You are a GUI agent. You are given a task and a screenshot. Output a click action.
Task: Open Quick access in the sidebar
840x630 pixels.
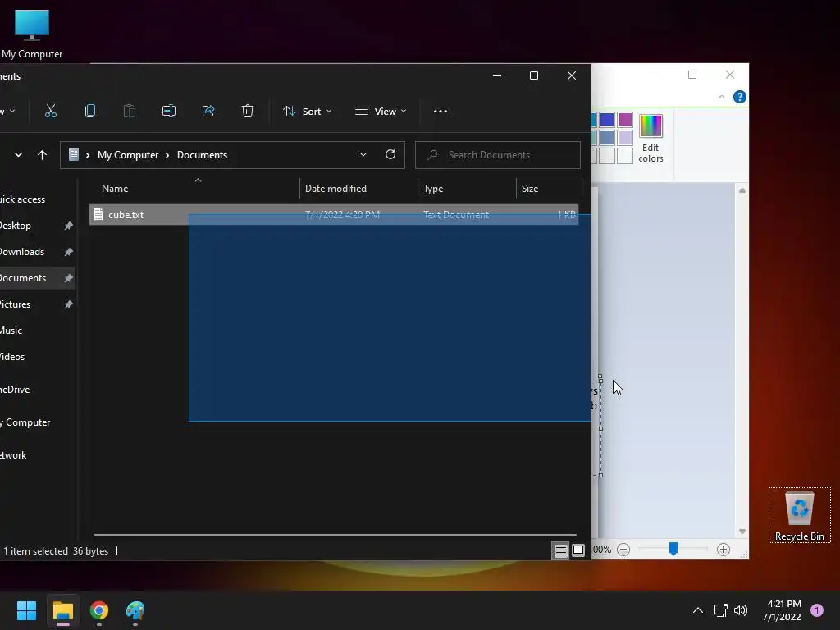(x=22, y=199)
